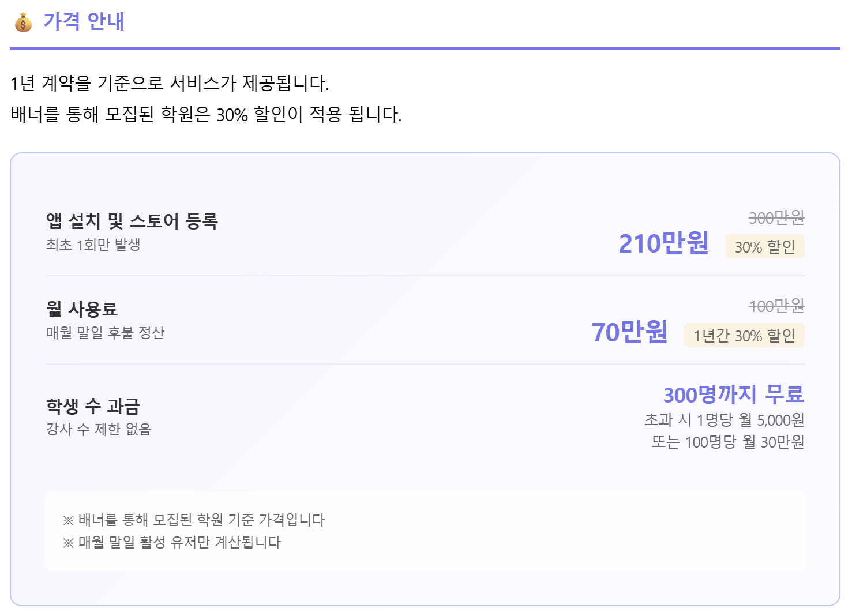Click the 1년간 30% 할인 badge
This screenshot has width=852, height=616.
[x=744, y=336]
